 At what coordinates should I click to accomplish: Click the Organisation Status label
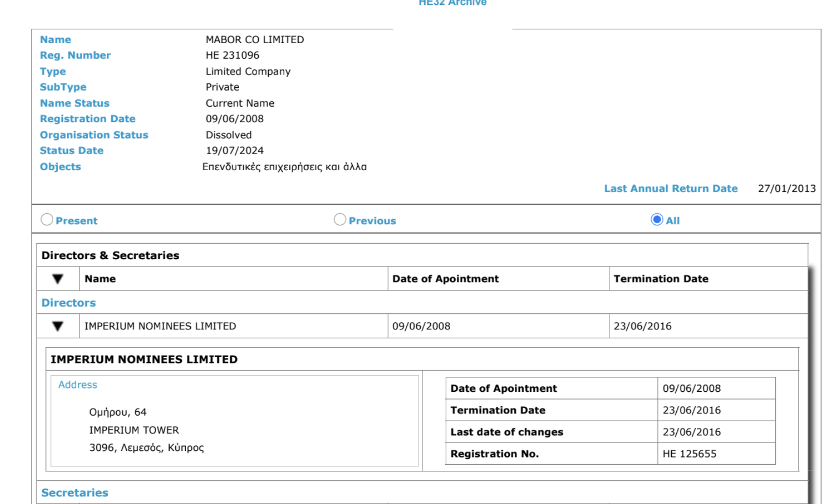(94, 135)
